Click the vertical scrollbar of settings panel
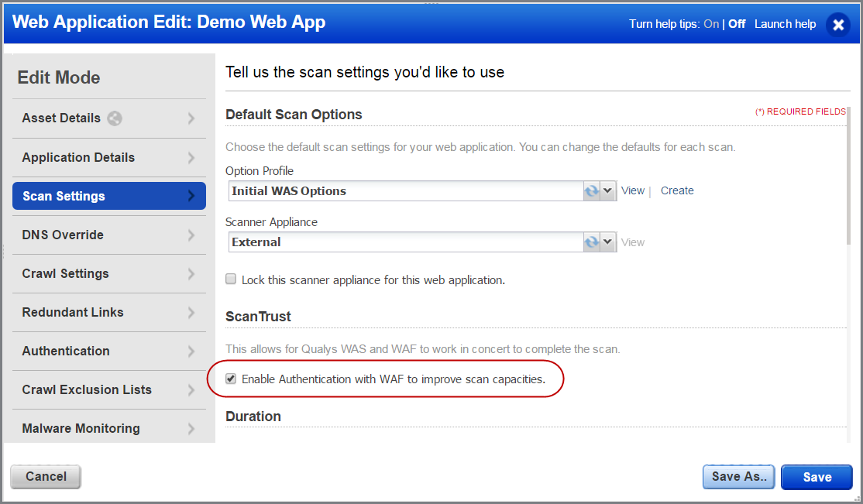Image resolution: width=863 pixels, height=504 pixels. 849,176
